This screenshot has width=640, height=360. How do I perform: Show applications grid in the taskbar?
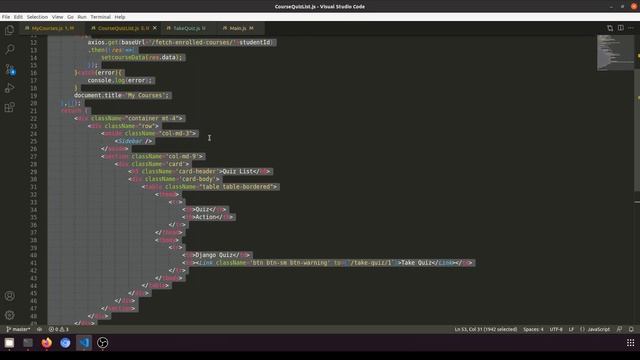pos(631,343)
